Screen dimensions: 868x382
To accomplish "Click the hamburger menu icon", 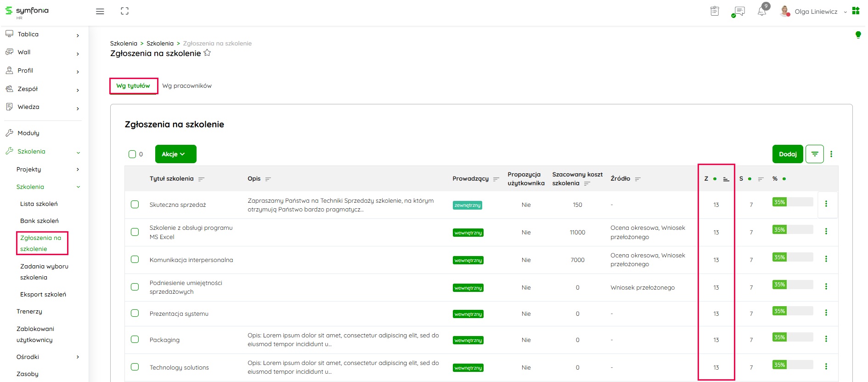I will (x=100, y=11).
